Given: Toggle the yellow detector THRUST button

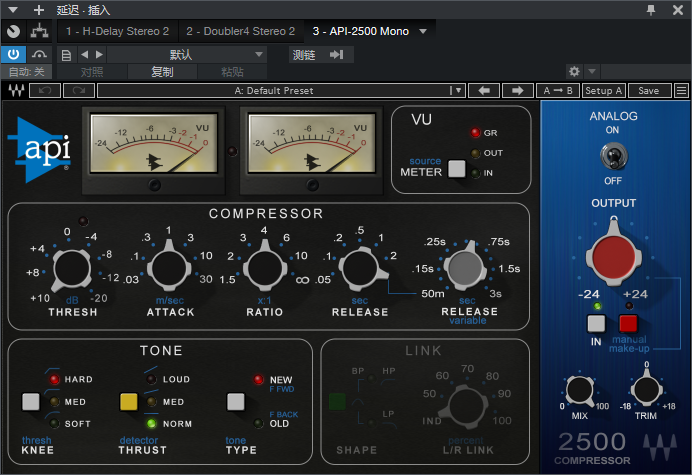Looking at the screenshot, I should 128,402.
